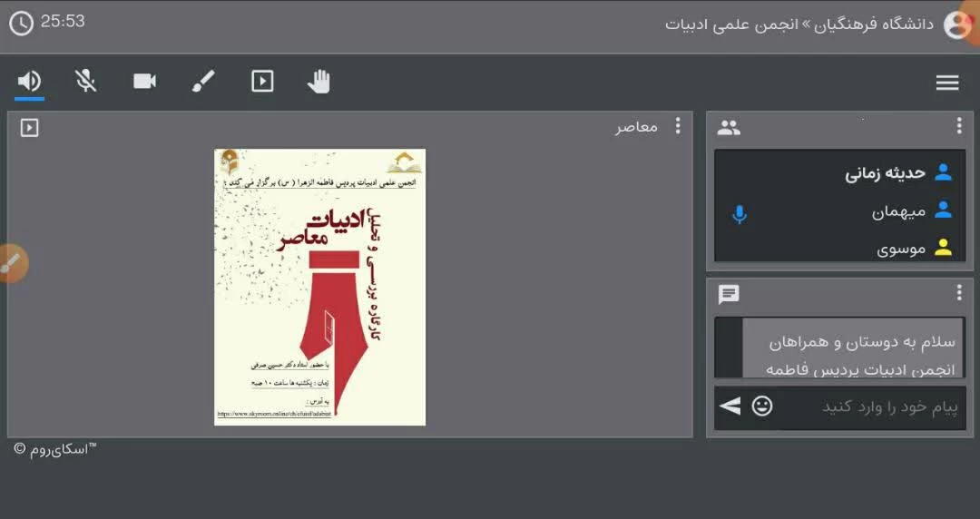This screenshot has width=980, height=519.
Task: Open the media playback share icon
Action: point(262,82)
